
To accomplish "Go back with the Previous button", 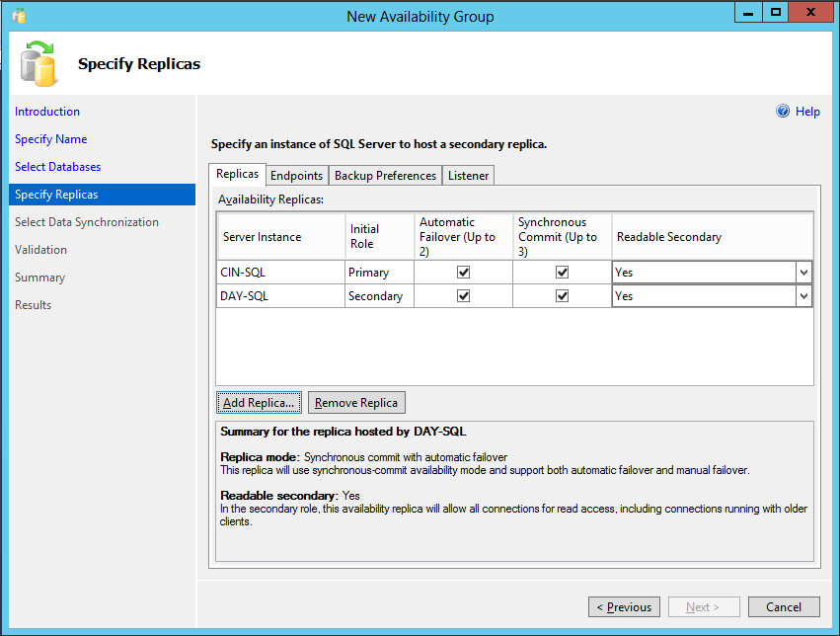I will [624, 607].
